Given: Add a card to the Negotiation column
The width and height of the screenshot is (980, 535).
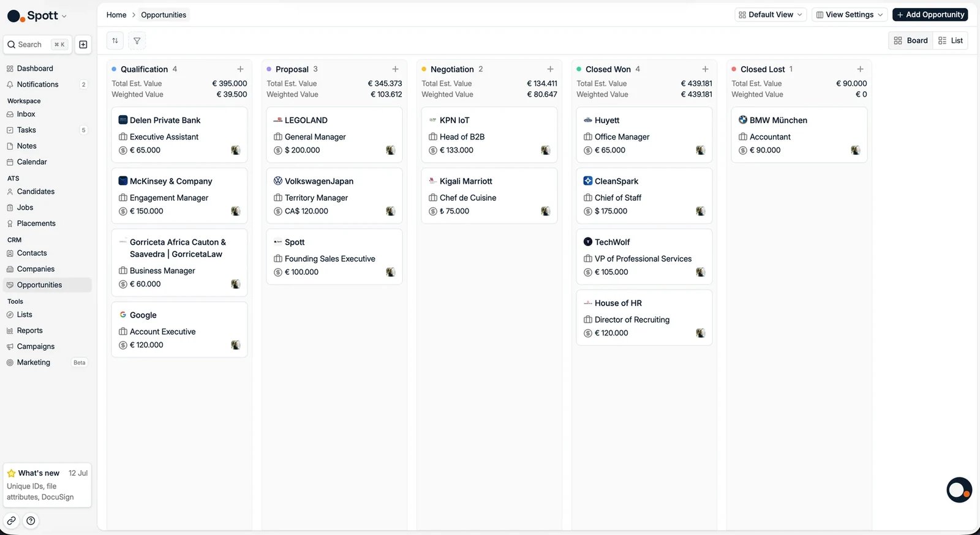Looking at the screenshot, I should click(x=550, y=69).
